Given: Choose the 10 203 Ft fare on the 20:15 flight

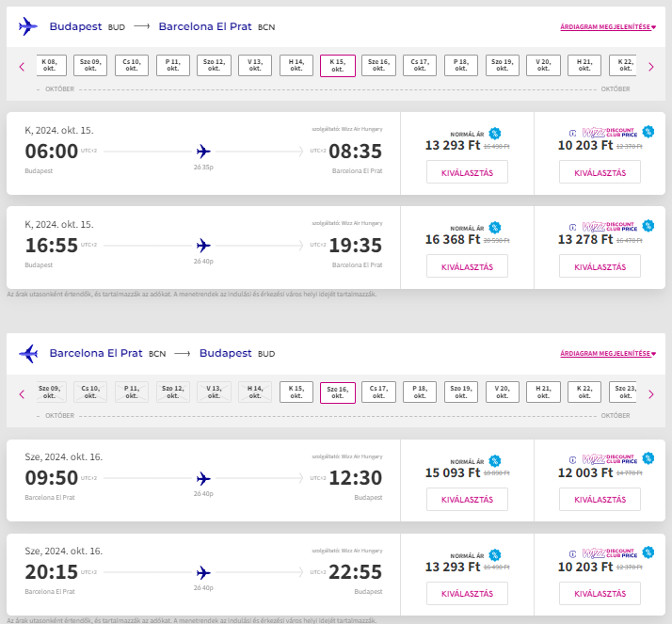Looking at the screenshot, I should 600,594.
